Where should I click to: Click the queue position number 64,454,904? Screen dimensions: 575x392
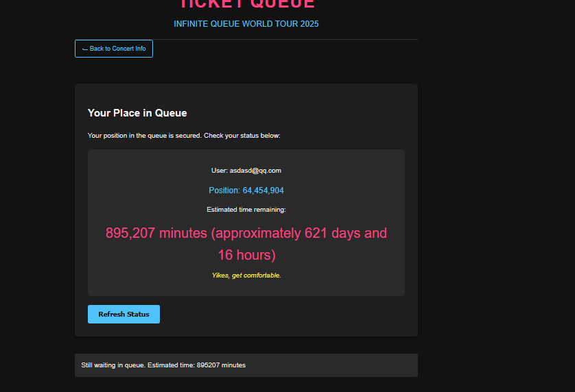tap(263, 191)
